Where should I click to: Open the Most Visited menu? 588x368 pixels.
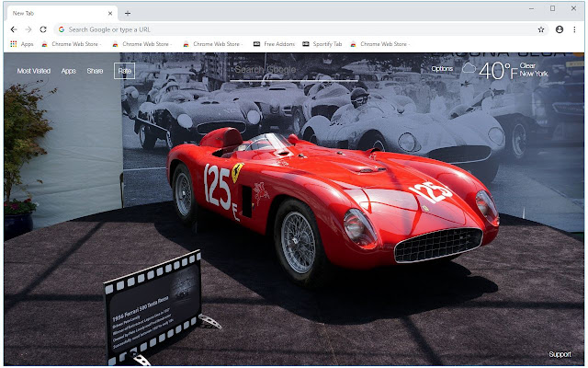tap(34, 71)
